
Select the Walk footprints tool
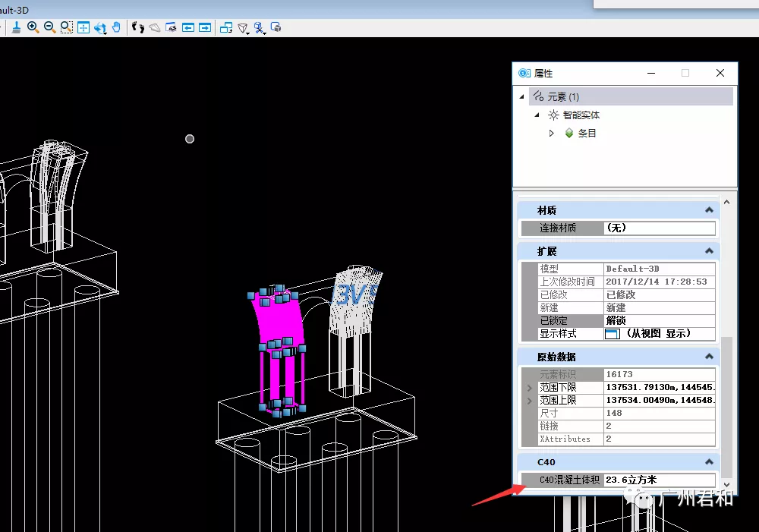pyautogui.click(x=138, y=27)
